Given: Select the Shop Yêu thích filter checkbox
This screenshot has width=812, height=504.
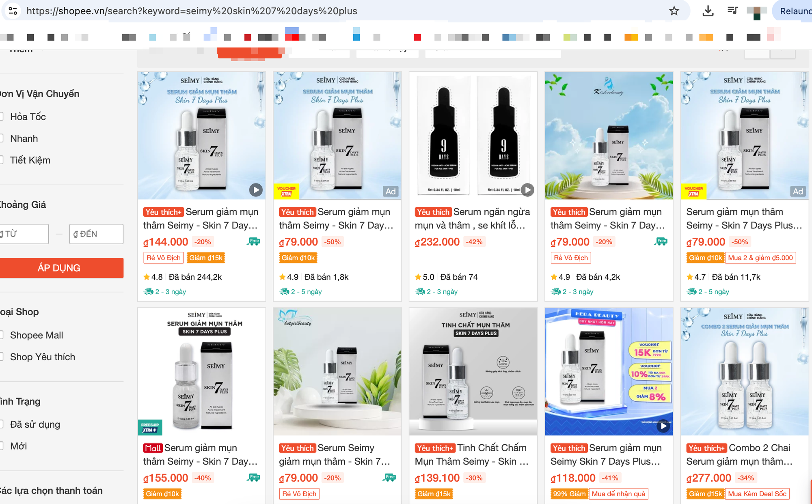Looking at the screenshot, I should (1, 357).
